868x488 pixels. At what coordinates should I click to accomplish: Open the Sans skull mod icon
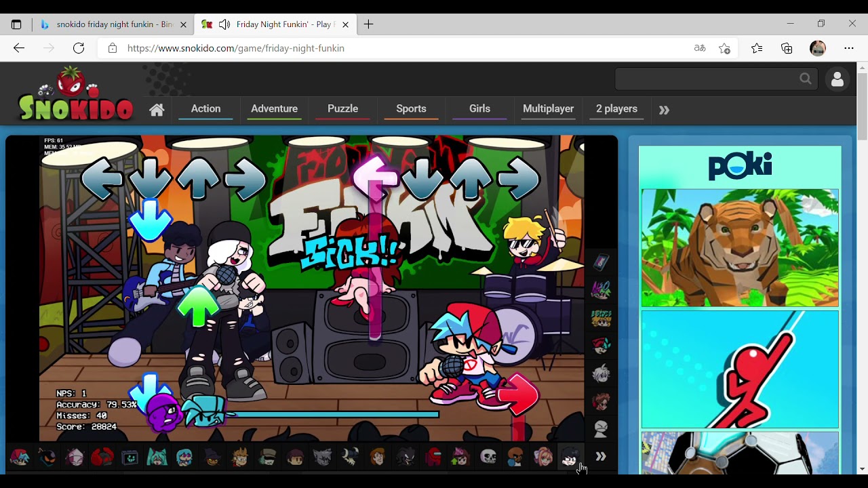click(x=488, y=457)
